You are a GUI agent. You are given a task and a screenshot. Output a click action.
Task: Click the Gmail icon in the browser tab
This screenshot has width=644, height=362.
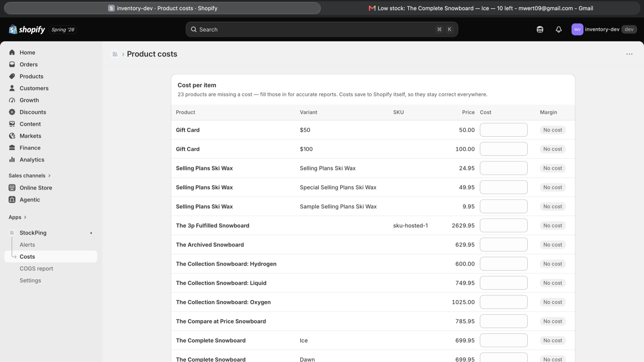pos(372,8)
